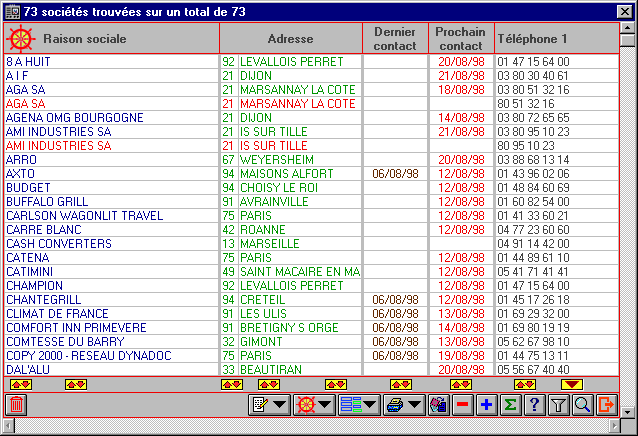Select the CHANTEGRILL company name
The width and height of the screenshot is (638, 436).
point(44,300)
